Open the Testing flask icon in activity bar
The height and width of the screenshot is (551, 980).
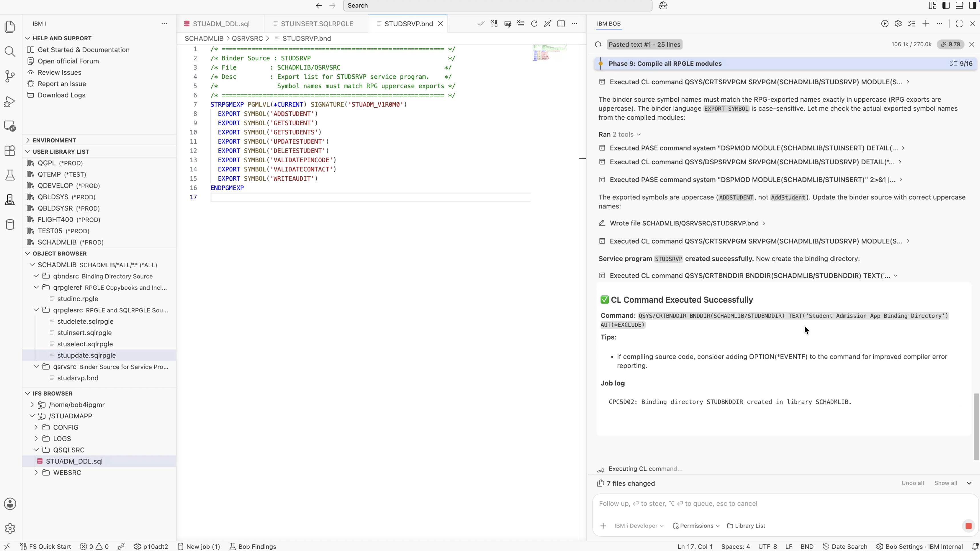(10, 175)
